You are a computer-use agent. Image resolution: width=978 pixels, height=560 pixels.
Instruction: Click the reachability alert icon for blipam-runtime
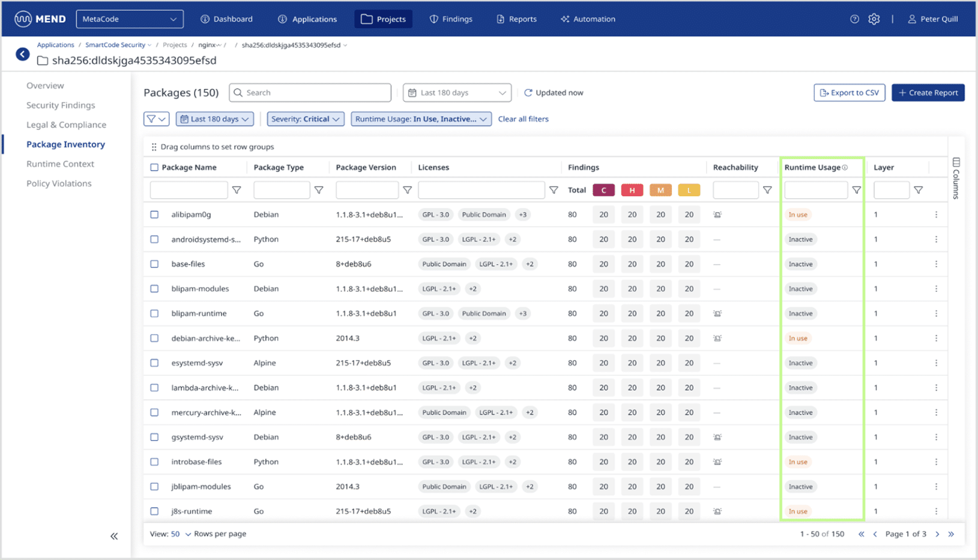coord(717,313)
